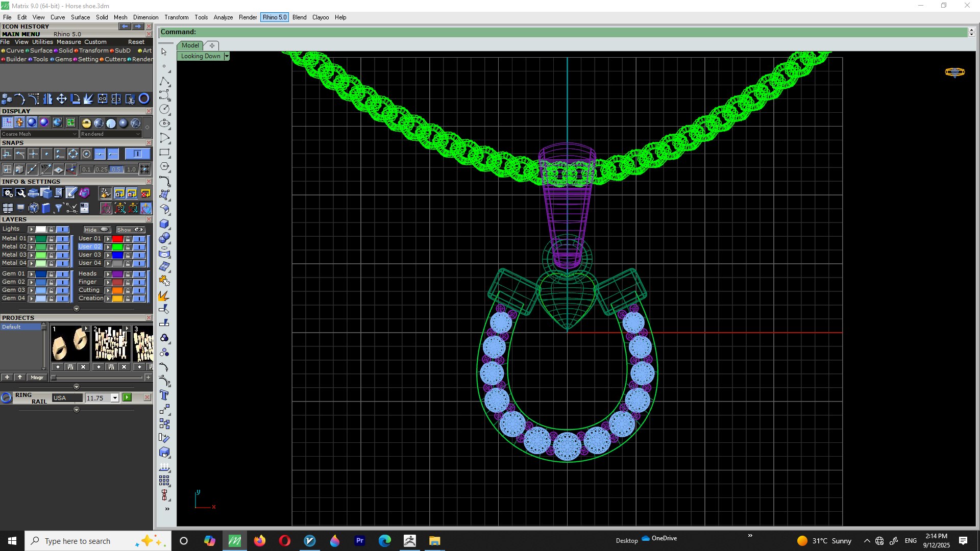
Task: Open the Rendered display dropdown
Action: (110, 134)
